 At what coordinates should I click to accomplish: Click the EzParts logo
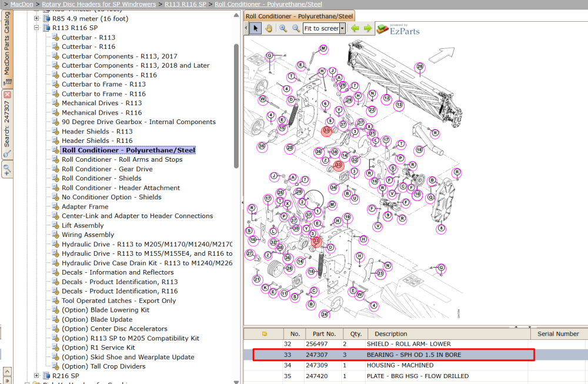coord(398,29)
